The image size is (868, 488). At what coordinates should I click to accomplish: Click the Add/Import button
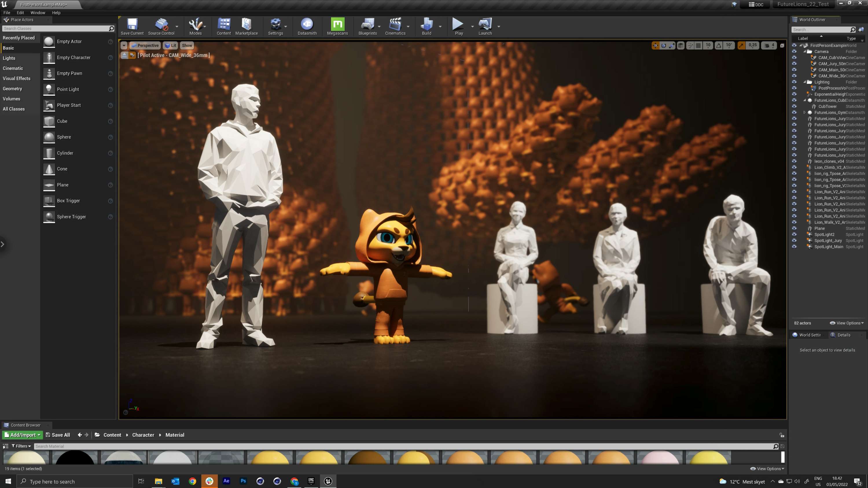[x=23, y=435]
